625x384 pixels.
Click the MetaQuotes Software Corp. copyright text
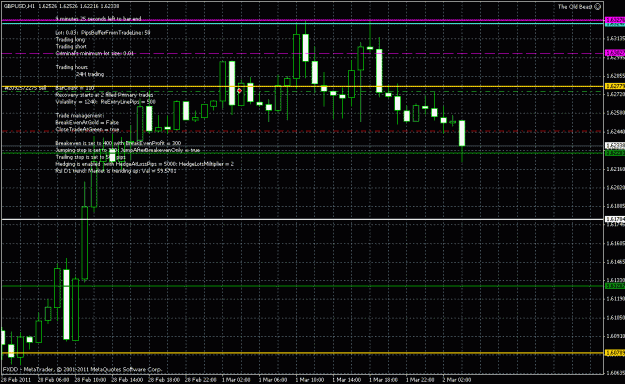click(x=82, y=369)
